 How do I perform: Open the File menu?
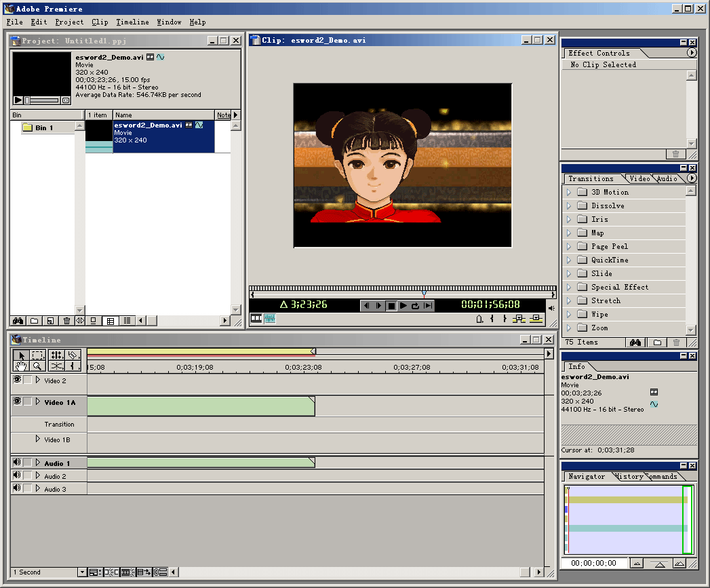tap(14, 22)
